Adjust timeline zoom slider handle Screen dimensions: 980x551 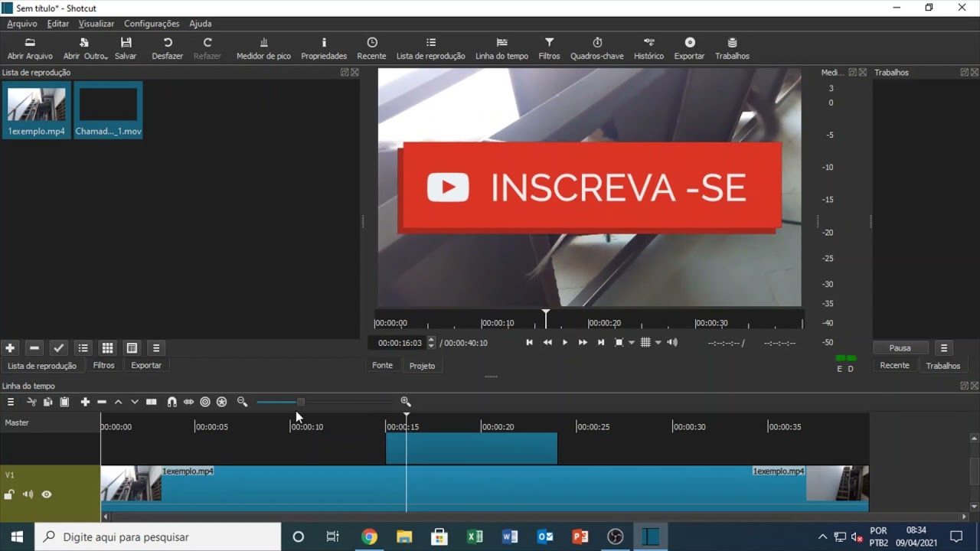click(x=301, y=402)
